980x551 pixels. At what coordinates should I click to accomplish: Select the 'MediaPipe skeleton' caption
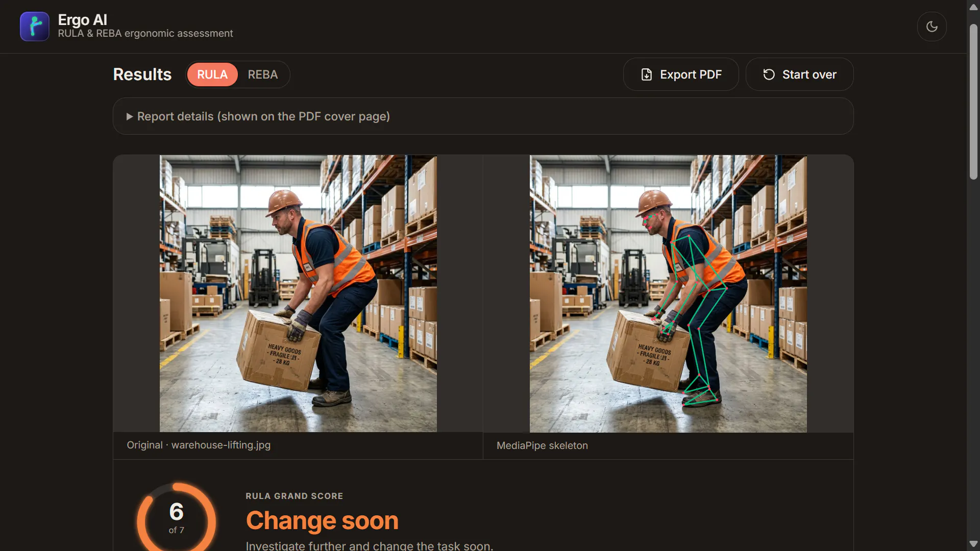[542, 445]
